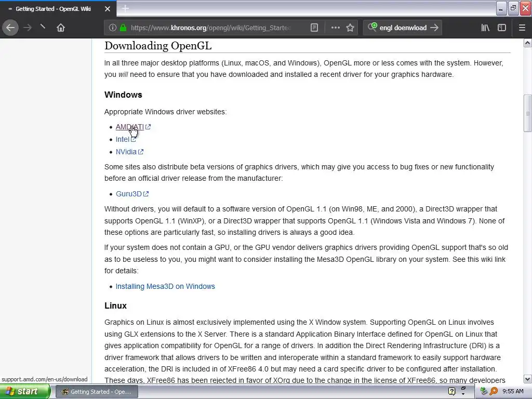Click scrollbar up arrow
This screenshot has width=532, height=399.
[528, 43]
